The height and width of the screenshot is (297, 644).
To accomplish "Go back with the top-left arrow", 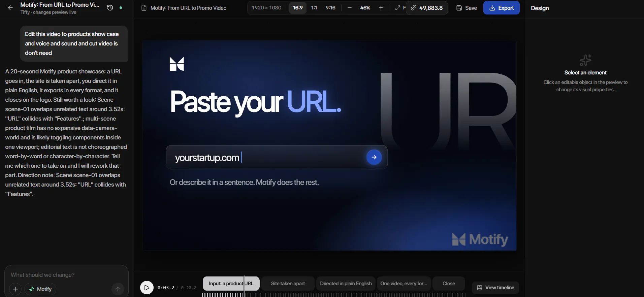I will 10,8.
